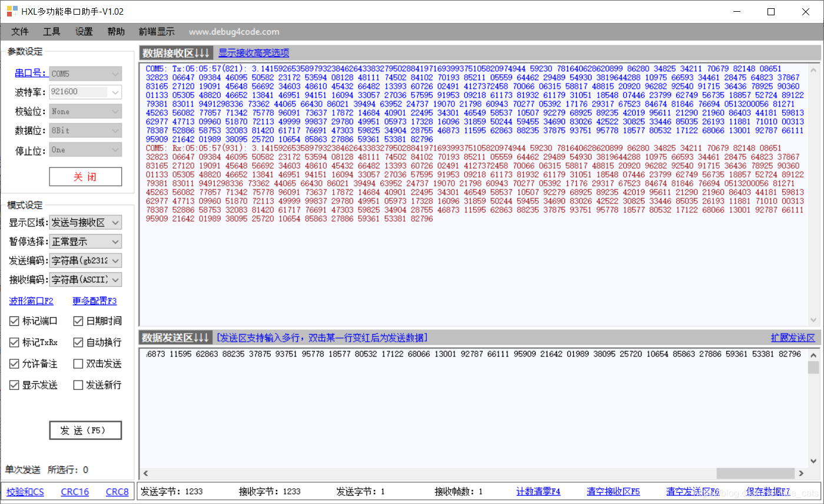Click 所选行: 0 status text

click(68, 470)
